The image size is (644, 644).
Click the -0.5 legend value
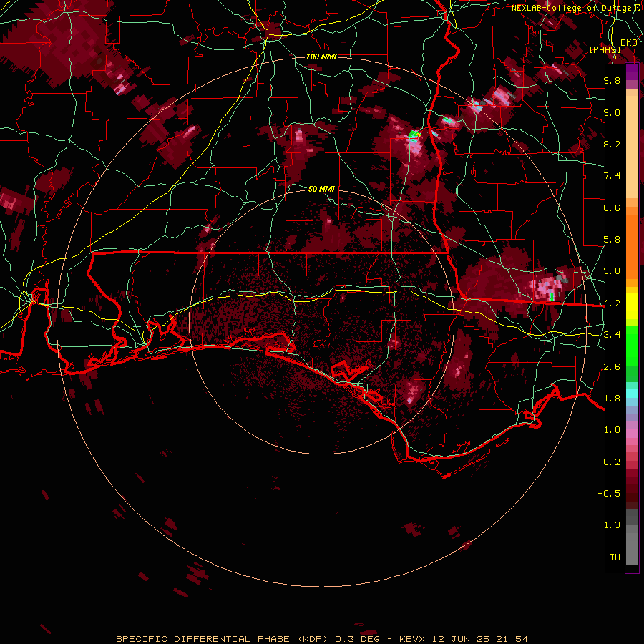coord(609,494)
